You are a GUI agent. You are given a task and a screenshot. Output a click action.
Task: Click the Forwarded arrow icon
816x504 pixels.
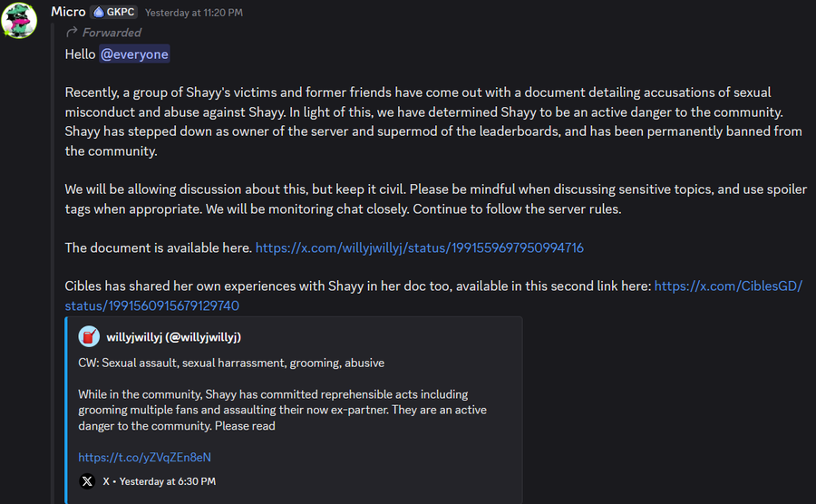tap(73, 33)
